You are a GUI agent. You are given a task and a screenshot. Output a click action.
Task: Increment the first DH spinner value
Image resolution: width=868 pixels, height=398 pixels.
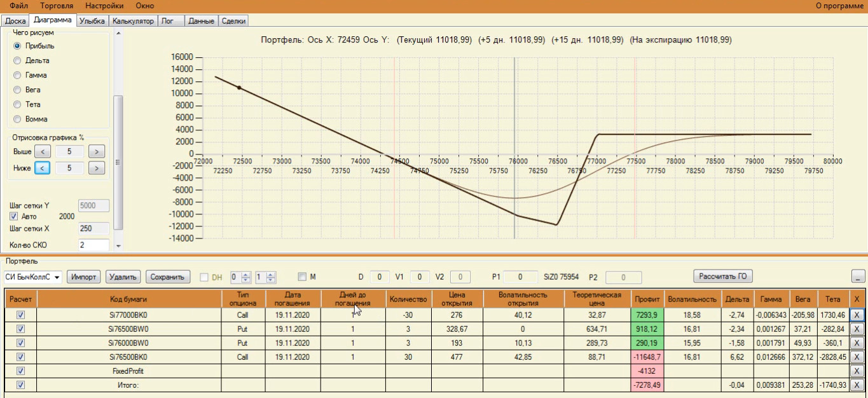247,274
